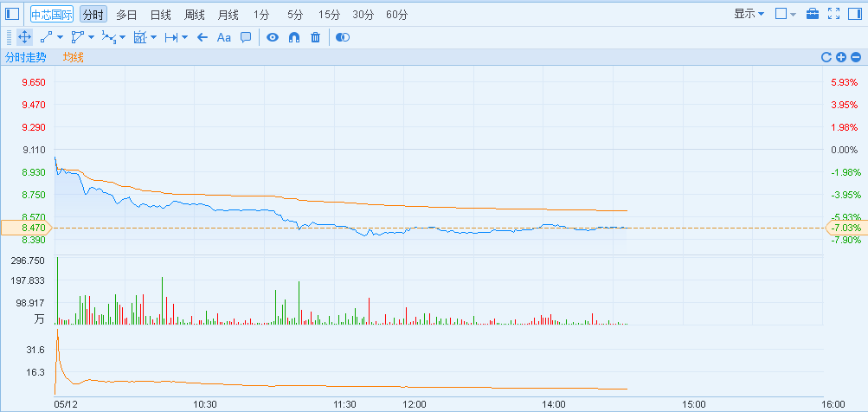Viewport: 868px width, 412px height.
Task: Expand the wave line tool dropdown arrow
Action: (x=122, y=38)
